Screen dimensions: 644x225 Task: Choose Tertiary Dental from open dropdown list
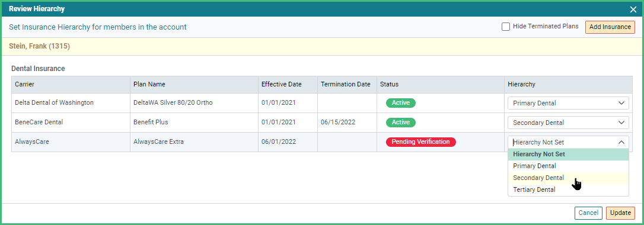568,189
